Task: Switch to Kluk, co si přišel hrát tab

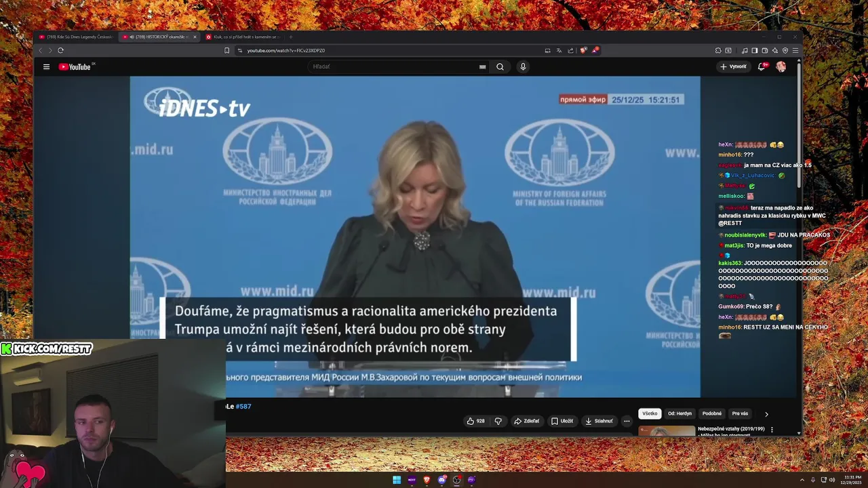Action: (242, 37)
